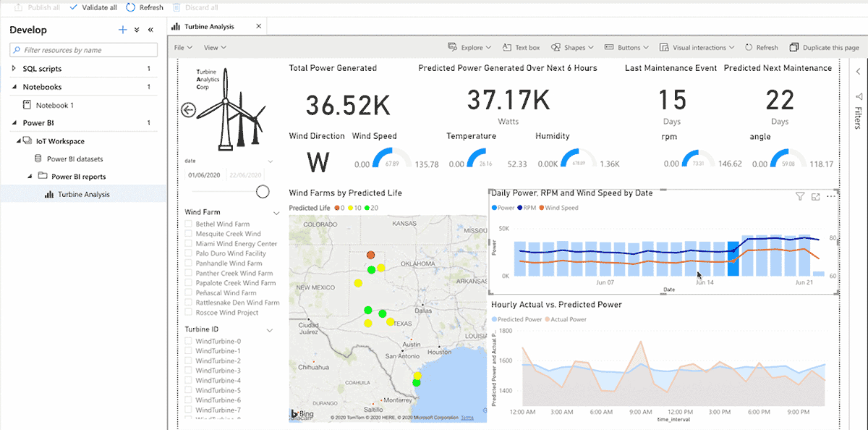Click the back arrow circle near the turbine logo
Viewport: 868px width, 443px height.
tap(189, 110)
